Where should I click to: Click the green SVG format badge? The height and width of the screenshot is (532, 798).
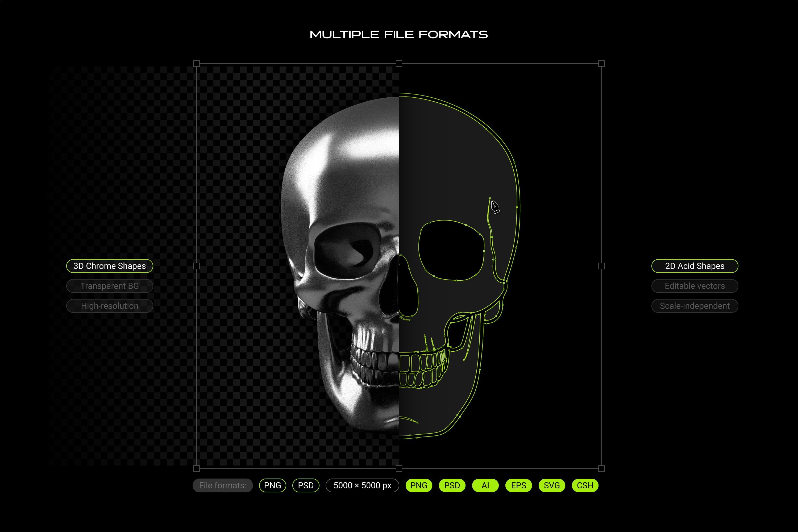tap(552, 485)
